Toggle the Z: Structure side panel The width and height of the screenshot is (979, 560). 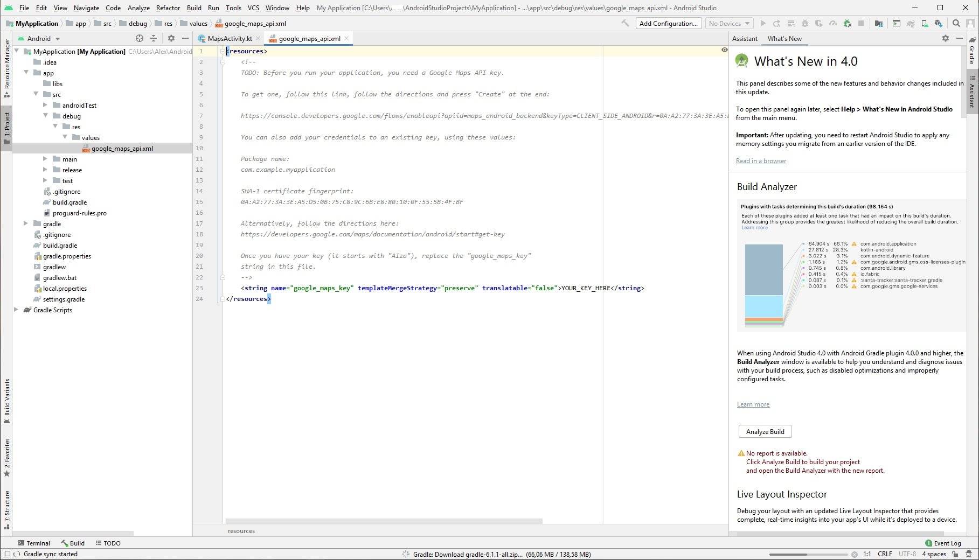point(6,509)
